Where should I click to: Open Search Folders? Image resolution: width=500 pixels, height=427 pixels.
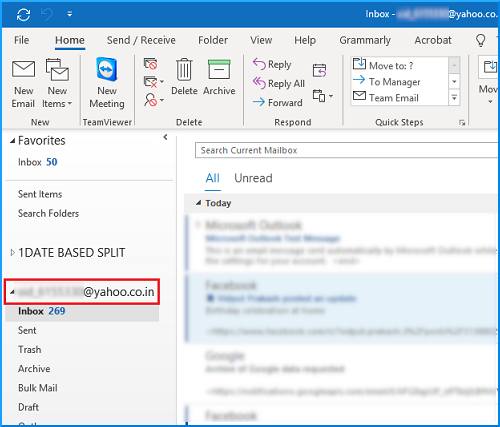[48, 213]
